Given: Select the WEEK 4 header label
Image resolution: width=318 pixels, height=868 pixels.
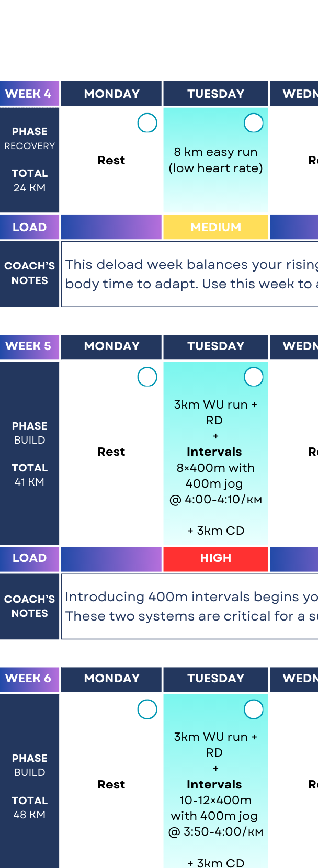Looking at the screenshot, I should 29,94.
